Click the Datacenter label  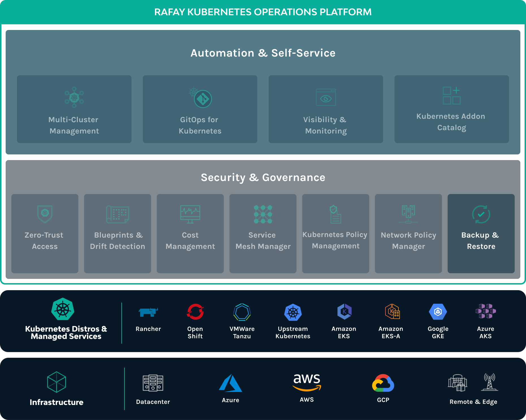tap(153, 402)
